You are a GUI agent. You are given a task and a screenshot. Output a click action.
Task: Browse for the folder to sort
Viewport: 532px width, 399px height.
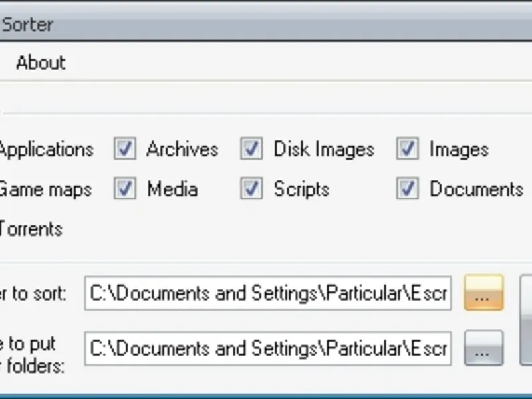[483, 293]
